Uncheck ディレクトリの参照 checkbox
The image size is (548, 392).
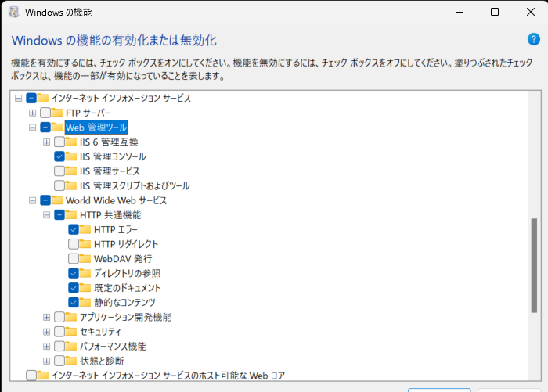(x=74, y=273)
